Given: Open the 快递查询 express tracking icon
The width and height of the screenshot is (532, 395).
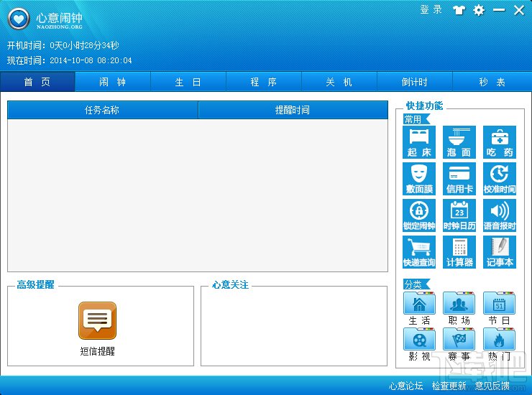Looking at the screenshot, I should [x=419, y=252].
